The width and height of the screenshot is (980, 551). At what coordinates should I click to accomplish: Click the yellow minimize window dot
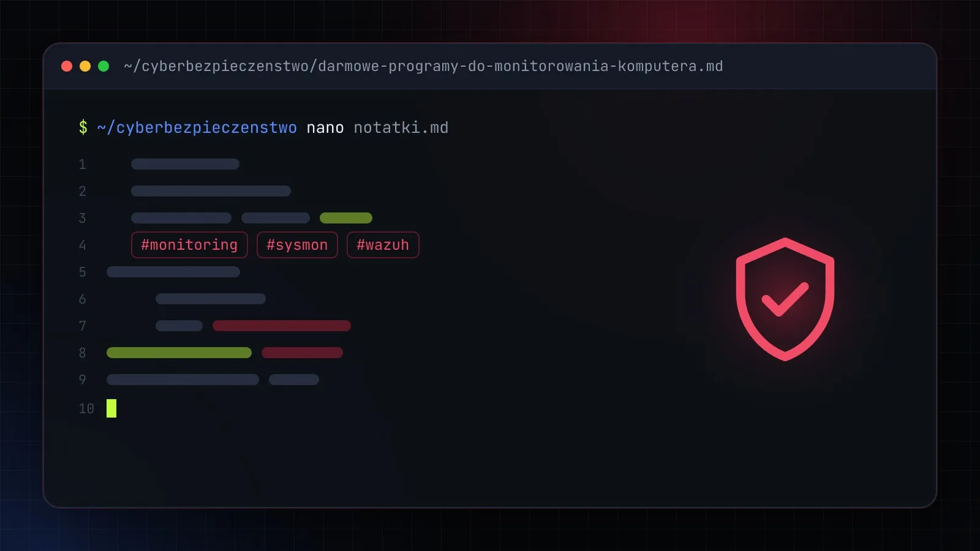pos(85,66)
